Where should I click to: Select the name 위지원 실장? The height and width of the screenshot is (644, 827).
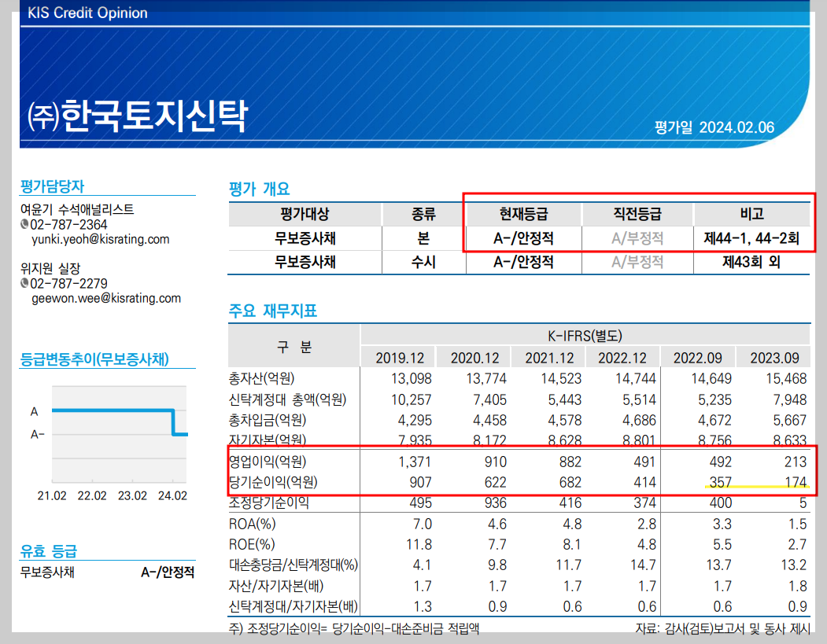point(50,268)
